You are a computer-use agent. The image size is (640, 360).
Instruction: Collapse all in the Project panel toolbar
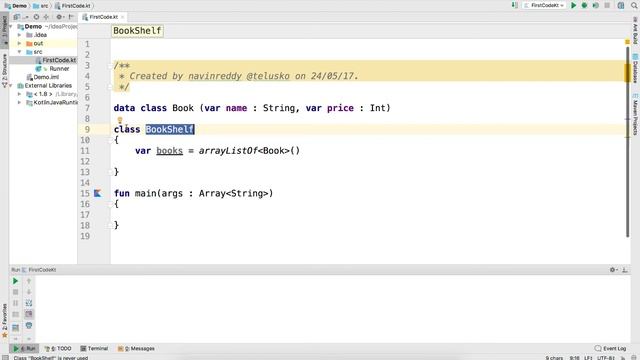pos(46,17)
